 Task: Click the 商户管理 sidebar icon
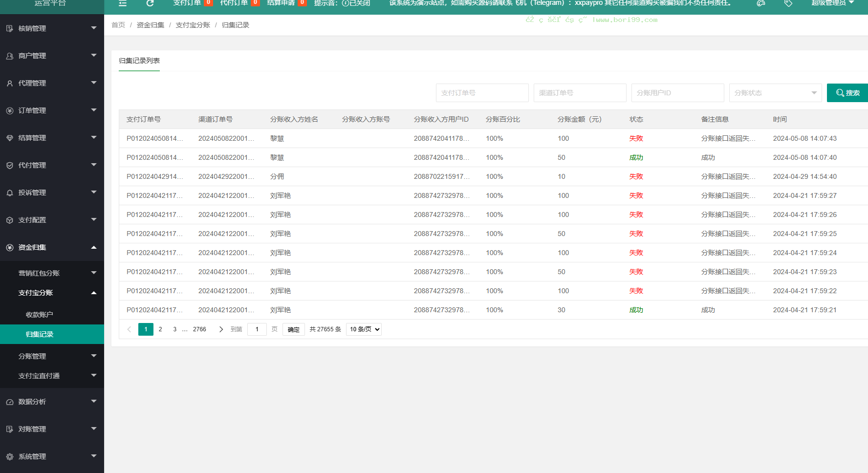[x=10, y=56]
